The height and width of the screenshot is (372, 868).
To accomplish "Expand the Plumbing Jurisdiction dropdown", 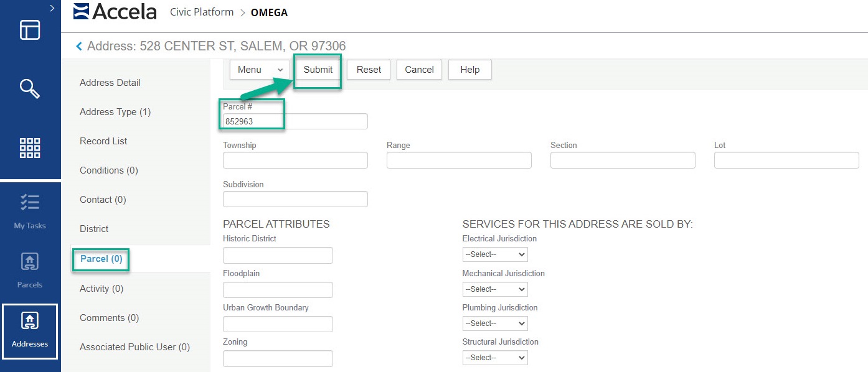I will coord(494,323).
